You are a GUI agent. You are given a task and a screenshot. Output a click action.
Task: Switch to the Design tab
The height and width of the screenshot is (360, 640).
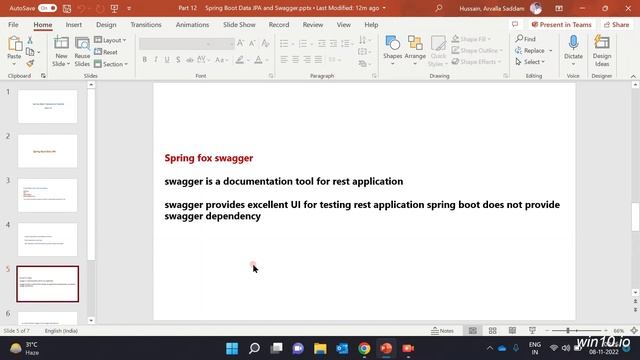tap(106, 25)
